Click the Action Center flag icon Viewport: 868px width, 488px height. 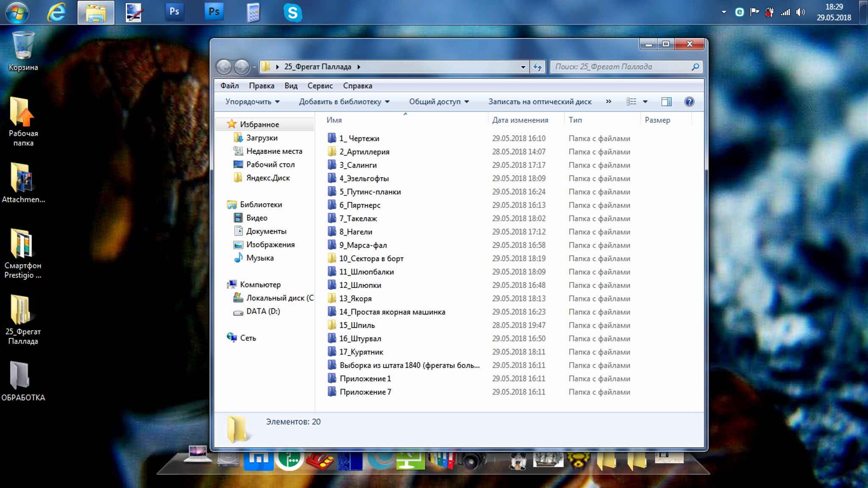click(754, 12)
